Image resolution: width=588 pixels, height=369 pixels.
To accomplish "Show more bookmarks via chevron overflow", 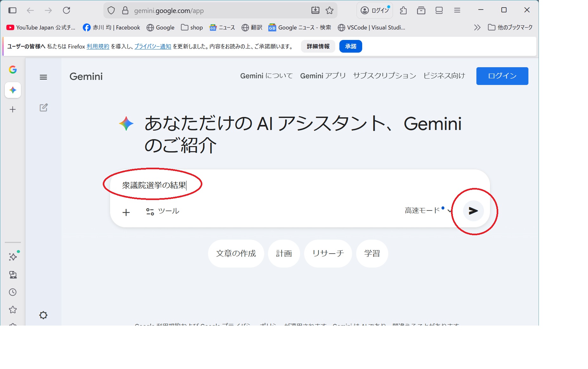I will [477, 28].
